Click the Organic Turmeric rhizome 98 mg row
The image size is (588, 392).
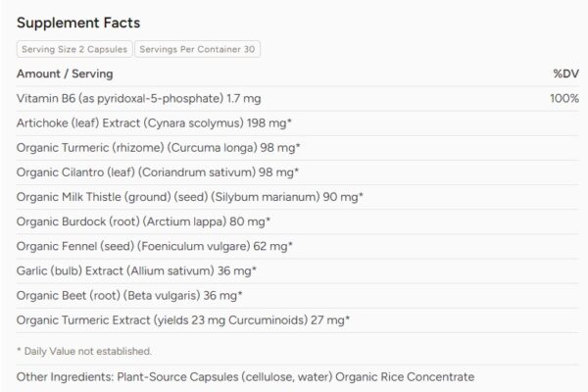click(298, 148)
